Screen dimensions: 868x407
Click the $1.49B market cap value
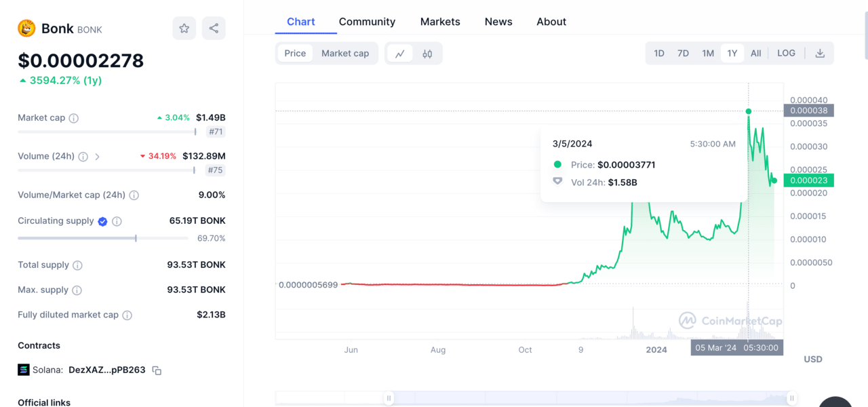(x=211, y=118)
